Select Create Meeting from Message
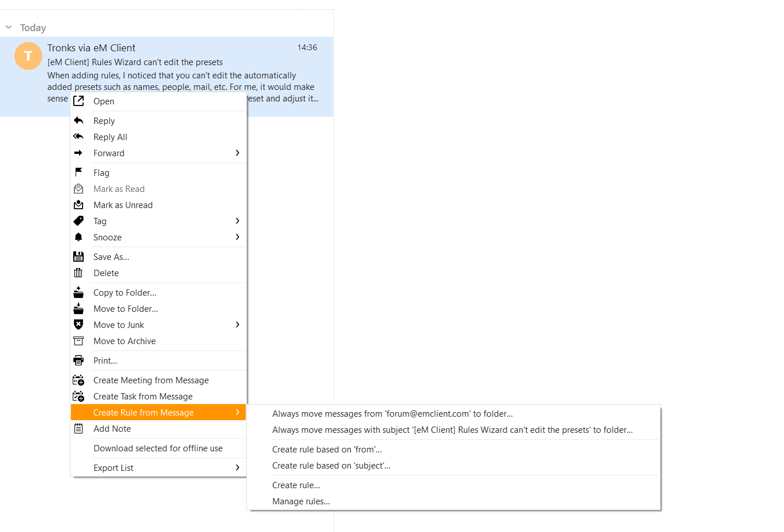Image resolution: width=784 pixels, height=532 pixels. [158, 380]
